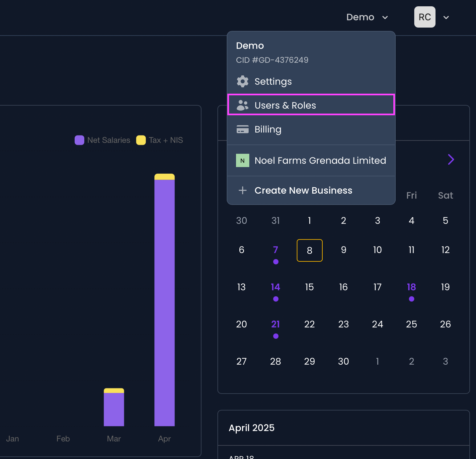Click the event dot under April 18
Viewport: 476px width, 459px height.
pyautogui.click(x=412, y=299)
